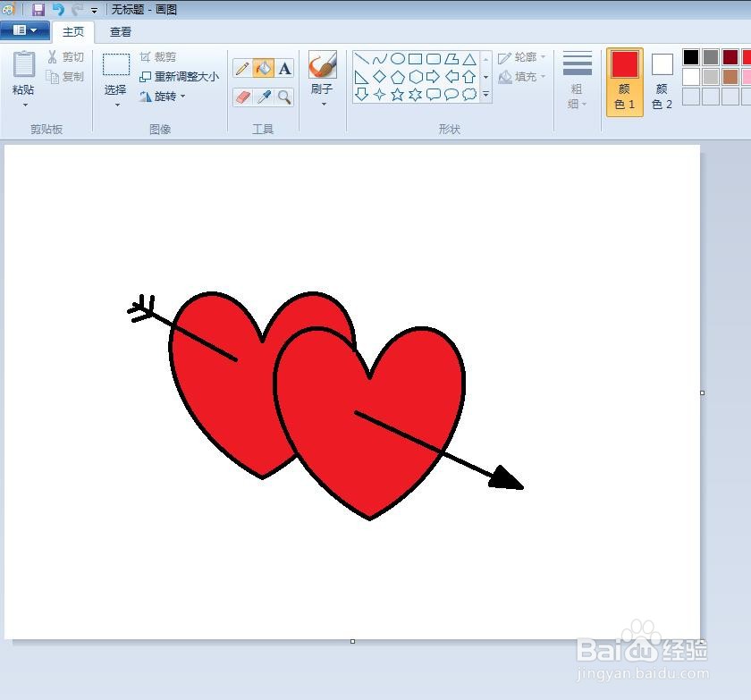Viewport: 751px width, 700px height.
Task: Activate Color 1 (颜色 1) selector
Action: 625,82
